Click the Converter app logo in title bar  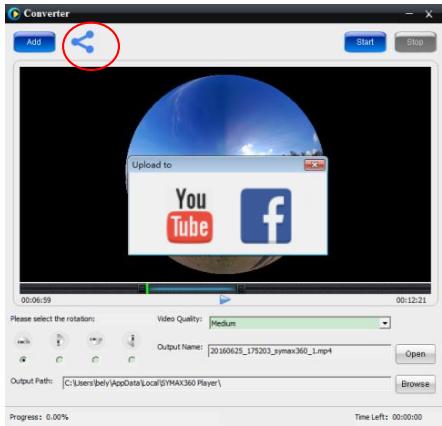pos(14,14)
